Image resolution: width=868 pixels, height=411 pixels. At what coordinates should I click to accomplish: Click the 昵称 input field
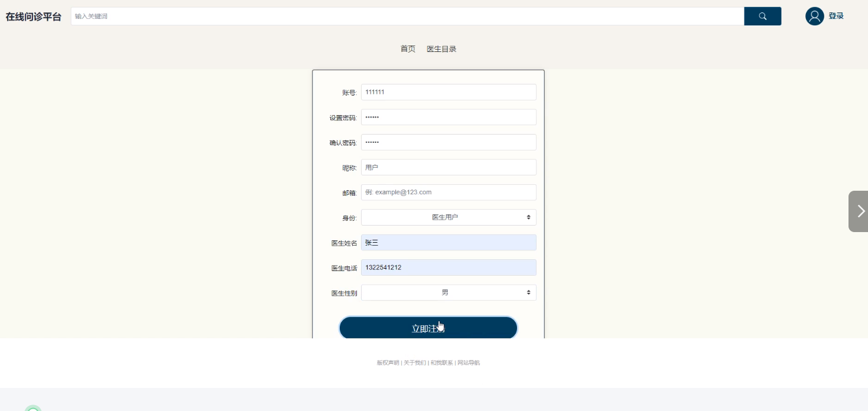(448, 167)
